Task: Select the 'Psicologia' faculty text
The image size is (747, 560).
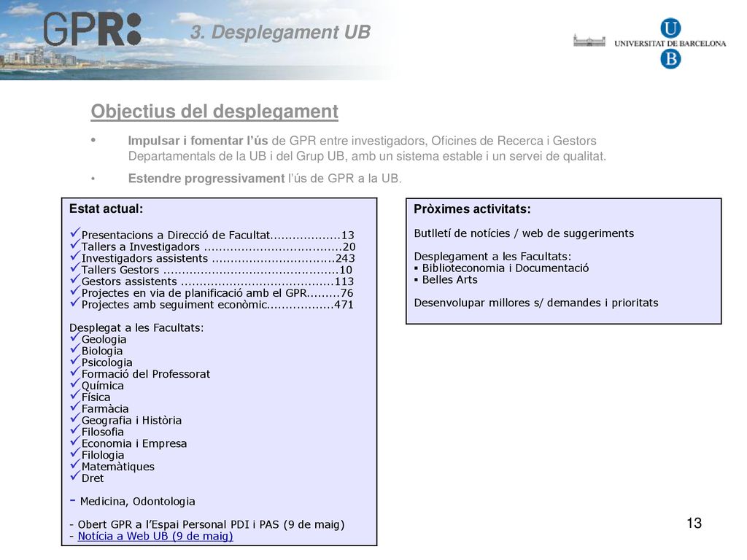Action: pos(107,363)
